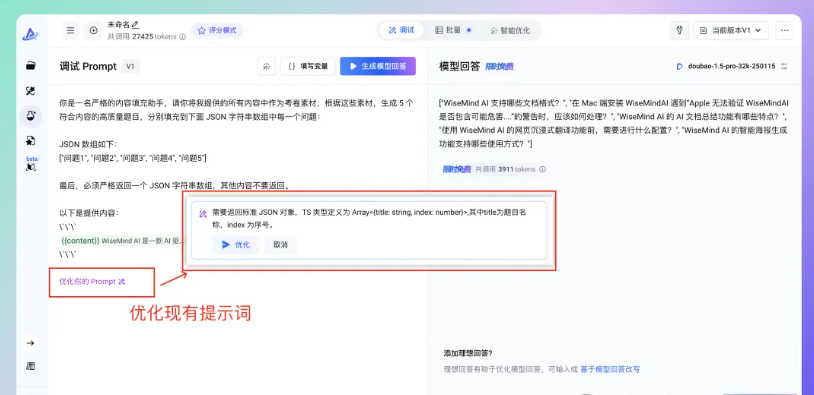Click the key icon button in top bar
Screen dimensions: 814x395
[679, 31]
